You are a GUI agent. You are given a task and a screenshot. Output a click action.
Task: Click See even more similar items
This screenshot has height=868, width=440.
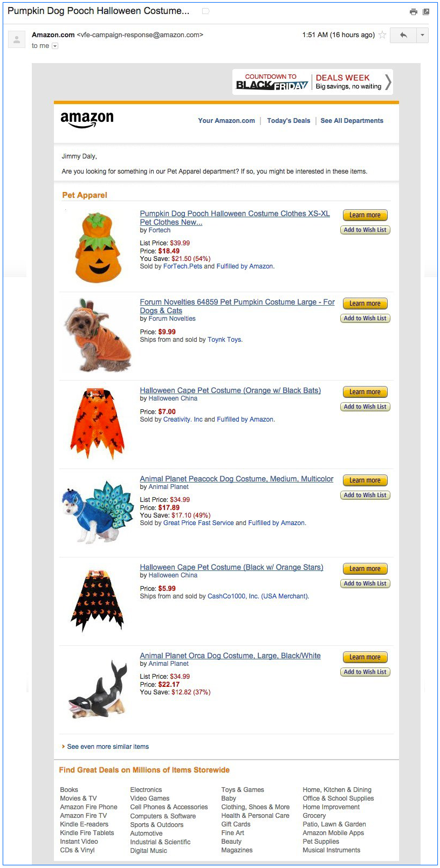[x=108, y=747]
